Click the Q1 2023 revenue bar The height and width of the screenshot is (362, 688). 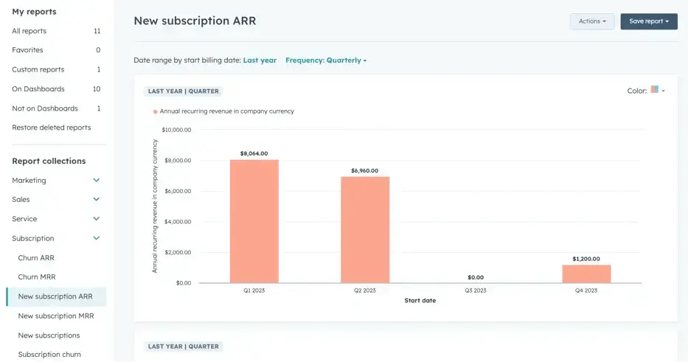pyautogui.click(x=254, y=221)
